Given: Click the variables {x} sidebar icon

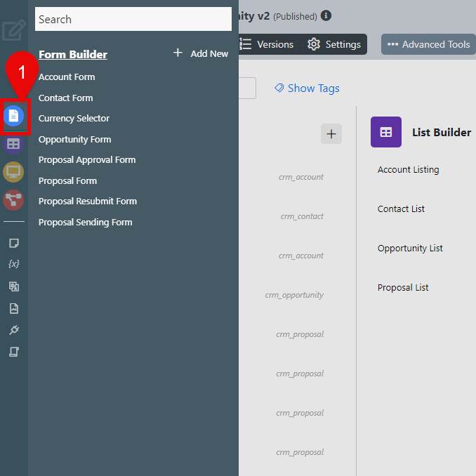Looking at the screenshot, I should point(13,264).
